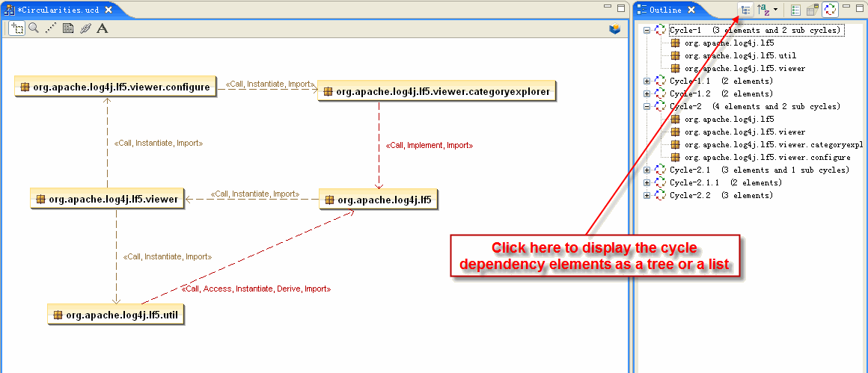Screen dimensions: 868x373
Task: Select the org.apache.log4j.lf5.util diagram node
Action: [x=116, y=315]
